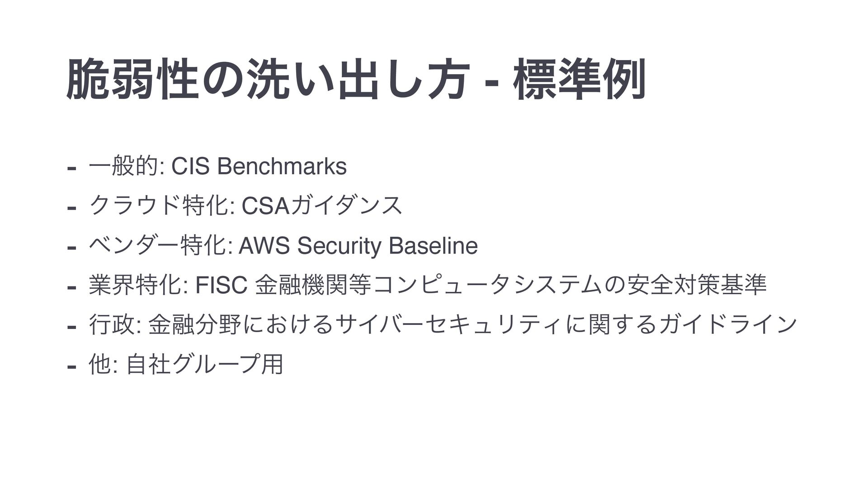Select the 一般的 label
The width and height of the screenshot is (868, 488).
(124, 167)
